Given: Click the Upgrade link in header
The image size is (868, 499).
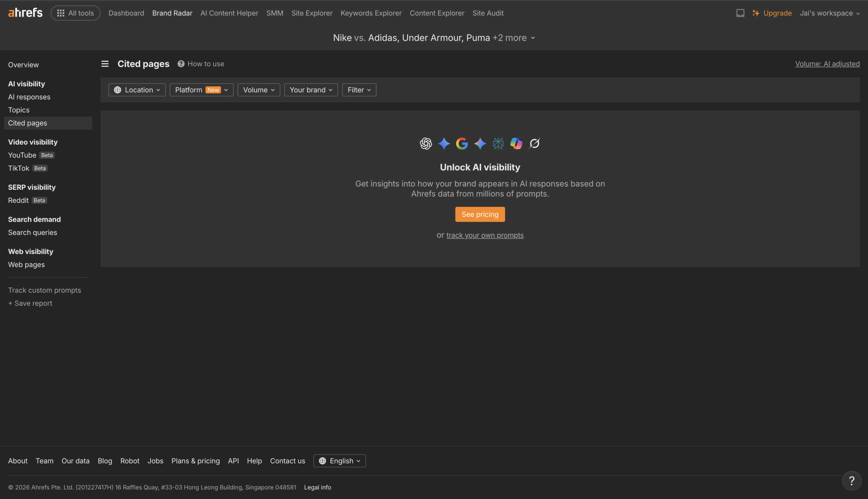Looking at the screenshot, I should click(777, 13).
